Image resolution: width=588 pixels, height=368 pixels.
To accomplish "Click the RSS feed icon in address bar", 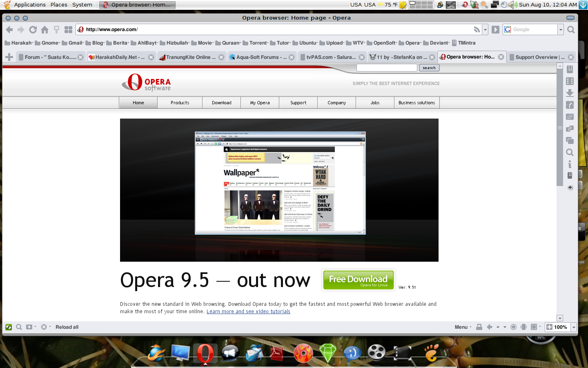I will point(477,29).
